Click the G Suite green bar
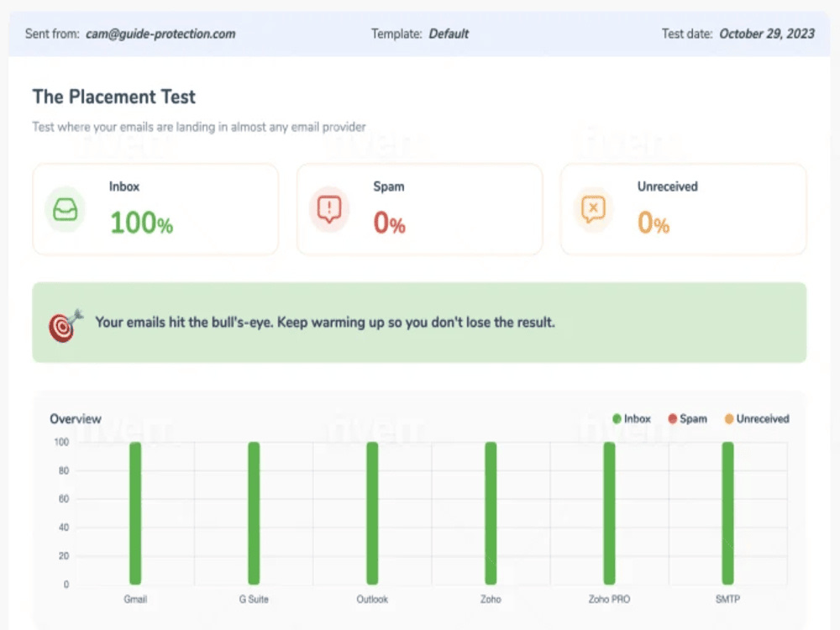The height and width of the screenshot is (630, 840). (x=254, y=513)
